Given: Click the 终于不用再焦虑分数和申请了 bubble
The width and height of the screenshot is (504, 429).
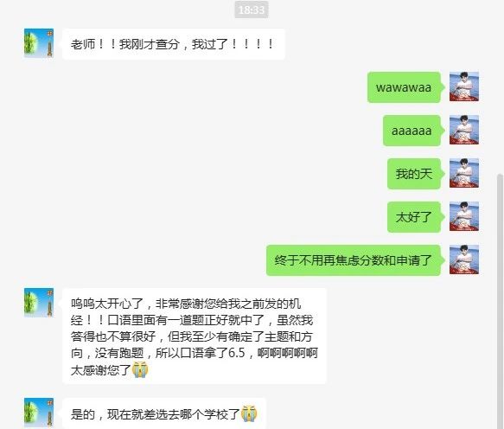Looking at the screenshot, I should coord(355,260).
